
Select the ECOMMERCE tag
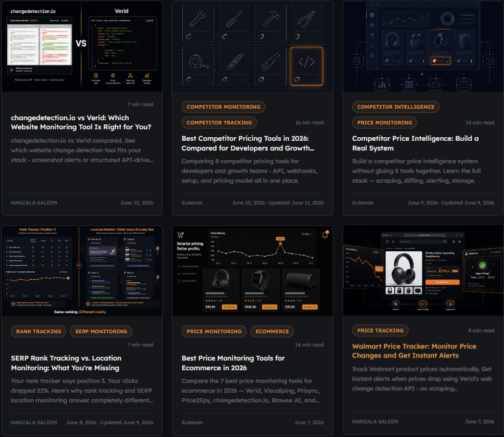tap(272, 331)
